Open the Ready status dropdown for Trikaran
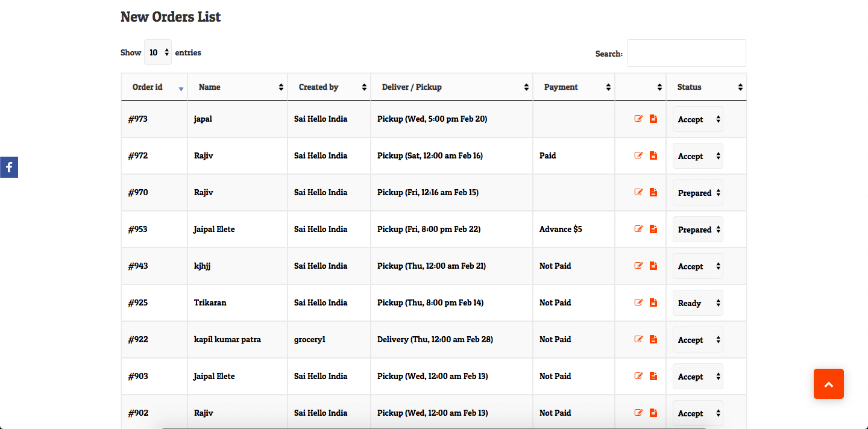The image size is (868, 429). (697, 303)
